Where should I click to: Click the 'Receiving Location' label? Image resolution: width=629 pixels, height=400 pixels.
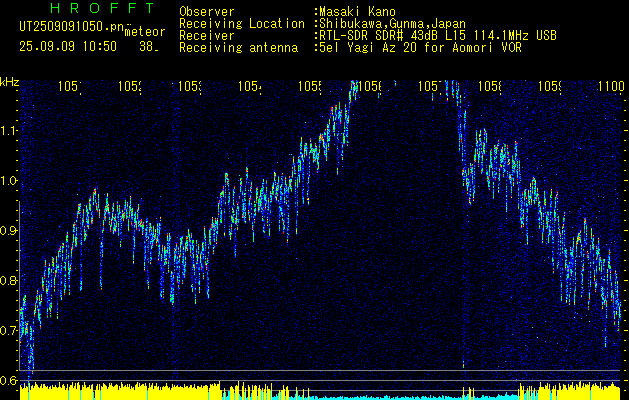(242, 24)
